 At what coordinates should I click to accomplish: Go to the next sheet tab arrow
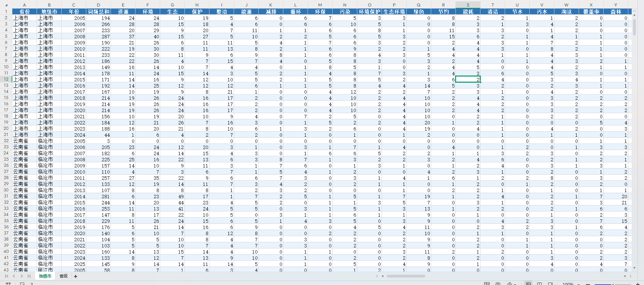coord(22,276)
